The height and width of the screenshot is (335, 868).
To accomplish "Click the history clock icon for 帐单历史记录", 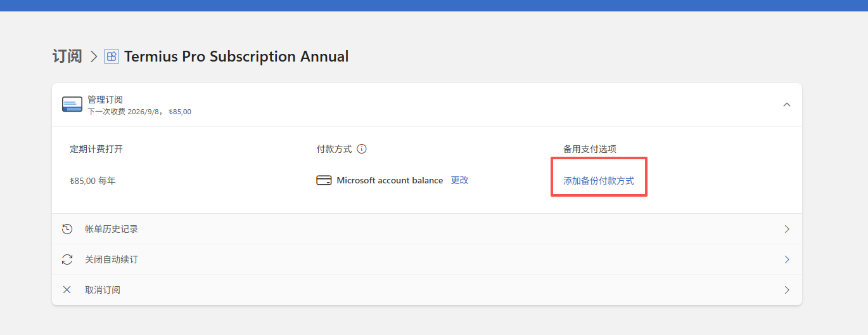I will (67, 229).
